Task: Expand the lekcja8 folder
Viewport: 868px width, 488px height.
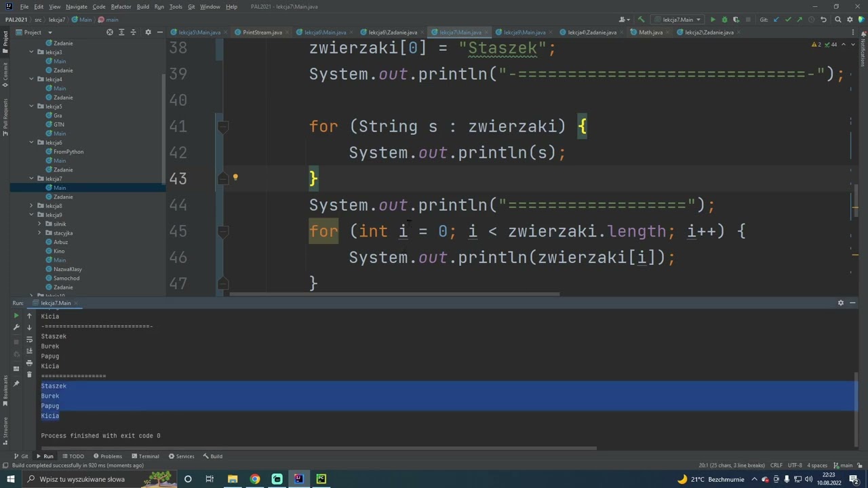Action: 31,206
